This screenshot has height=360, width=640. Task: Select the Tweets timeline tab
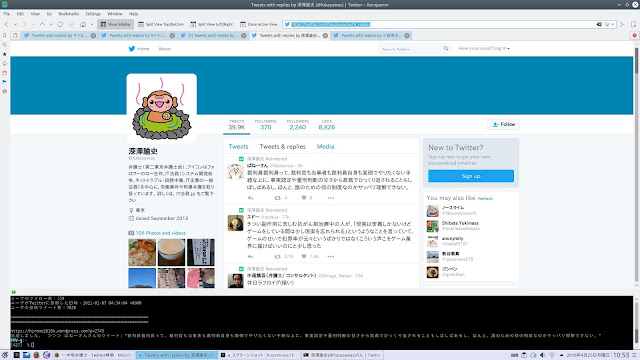pyautogui.click(x=238, y=147)
